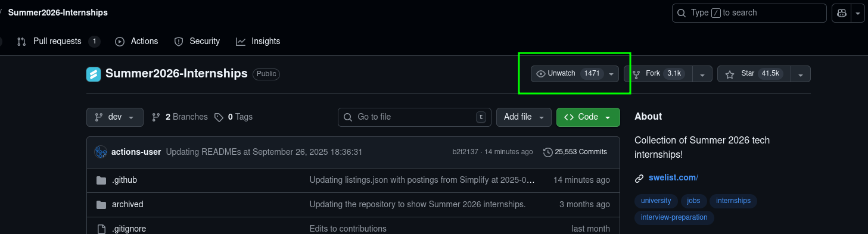Click the .gitignore file icon
This screenshot has width=868, height=234.
(101, 229)
